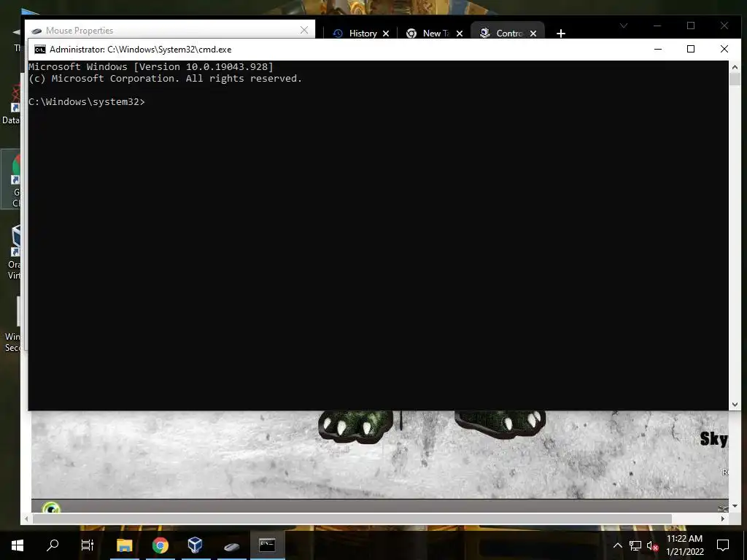The height and width of the screenshot is (560, 747).
Task: Close the New Tab tab in Chrome
Action: (460, 34)
